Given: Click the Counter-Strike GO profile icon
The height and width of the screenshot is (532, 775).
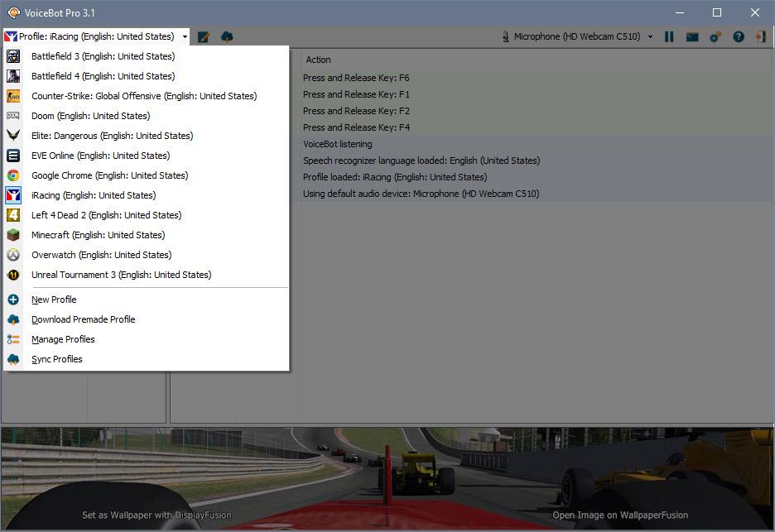Looking at the screenshot, I should click(x=13, y=96).
